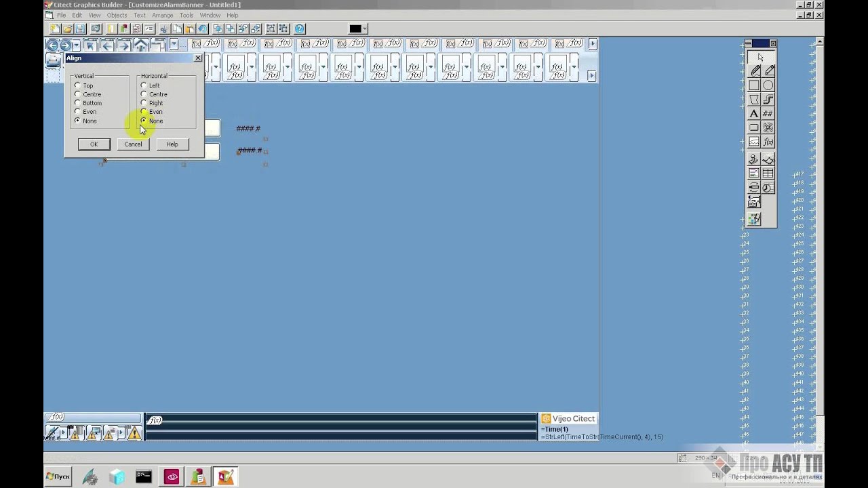
Task: Select the Pipe tool in toolbox
Action: [768, 100]
